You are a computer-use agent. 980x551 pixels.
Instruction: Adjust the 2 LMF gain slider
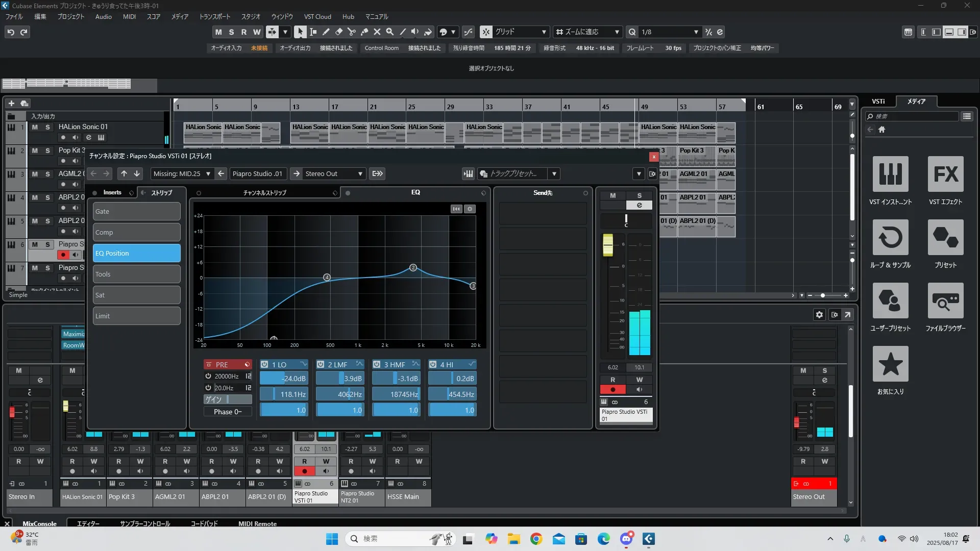point(340,379)
